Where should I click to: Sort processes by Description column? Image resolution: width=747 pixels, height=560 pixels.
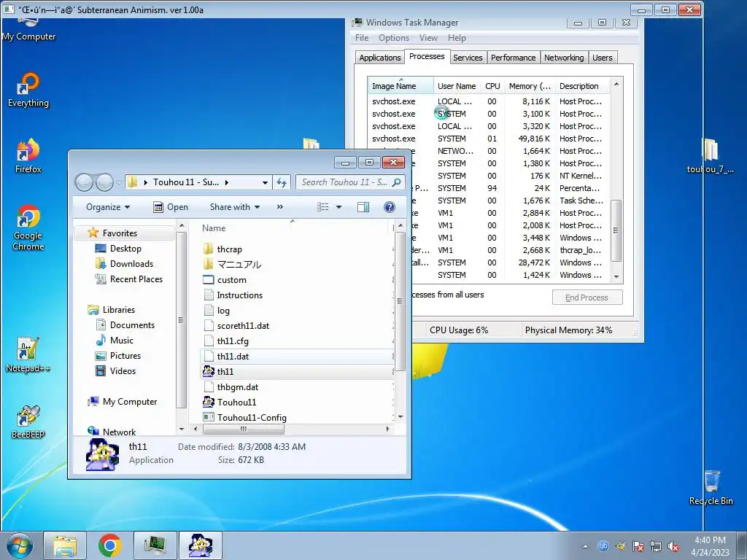pos(581,86)
